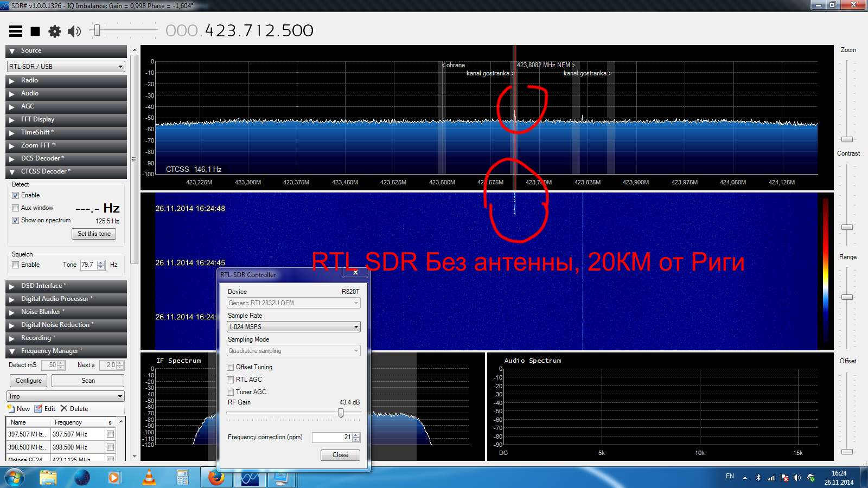Click the RF Gain slider handle

point(341,413)
